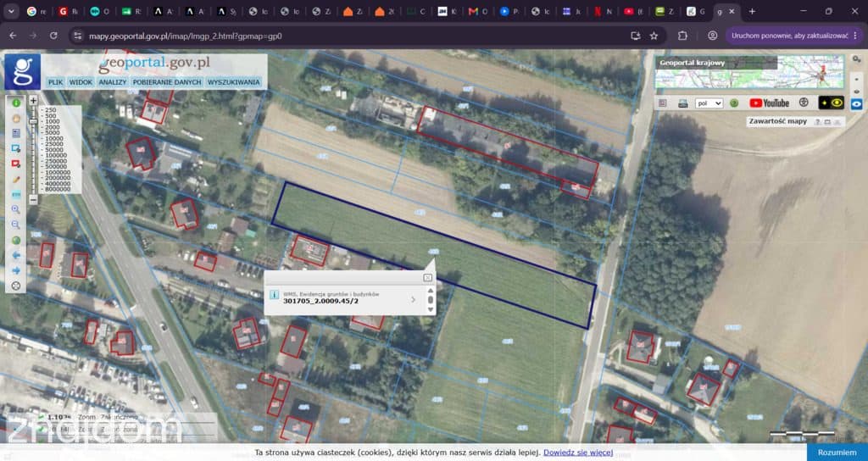Viewport: 868px width, 461px height.
Task: Set map scale to 250 on the slider
Action: click(x=52, y=110)
